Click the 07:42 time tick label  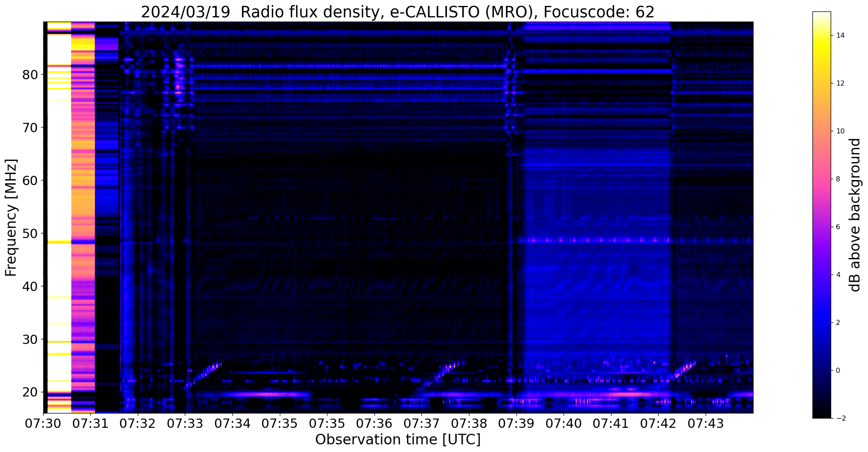point(658,424)
